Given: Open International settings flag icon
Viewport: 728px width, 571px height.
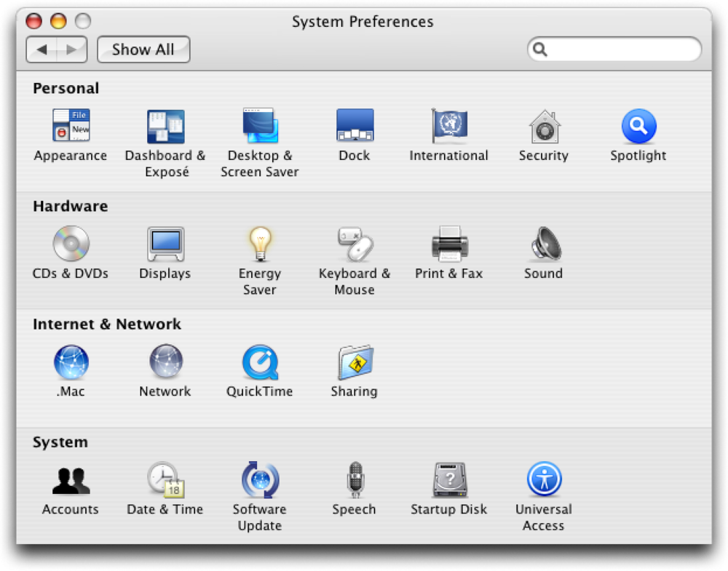Looking at the screenshot, I should point(449,125).
